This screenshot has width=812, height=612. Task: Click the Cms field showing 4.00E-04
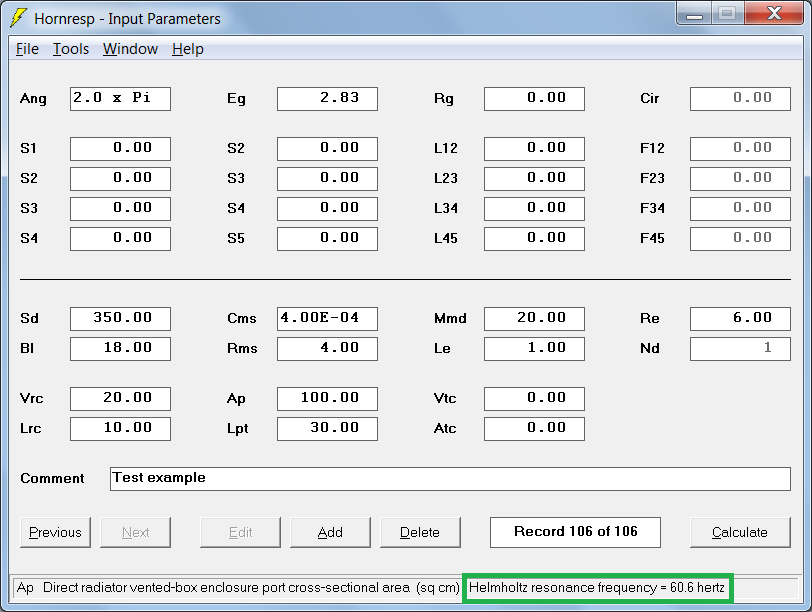point(327,319)
